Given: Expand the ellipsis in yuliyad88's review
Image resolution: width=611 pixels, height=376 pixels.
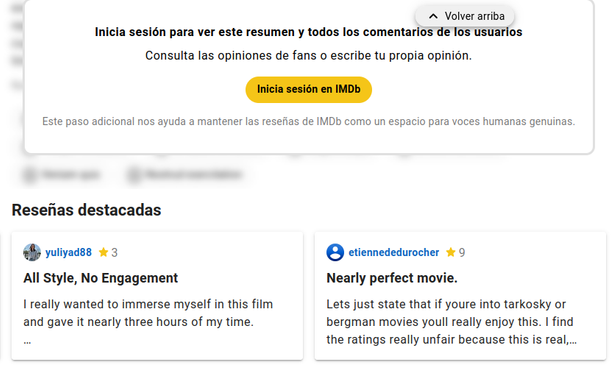Looking at the screenshot, I should pos(27,342).
